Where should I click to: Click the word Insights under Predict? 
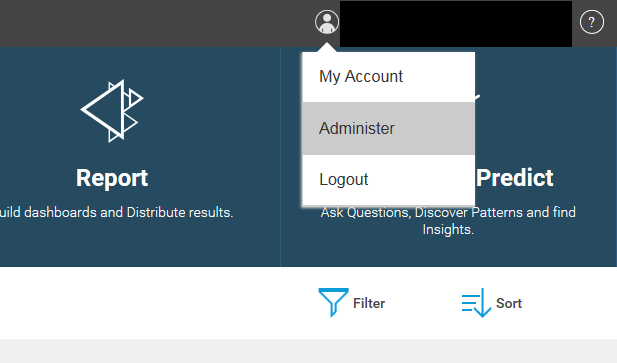tap(448, 229)
